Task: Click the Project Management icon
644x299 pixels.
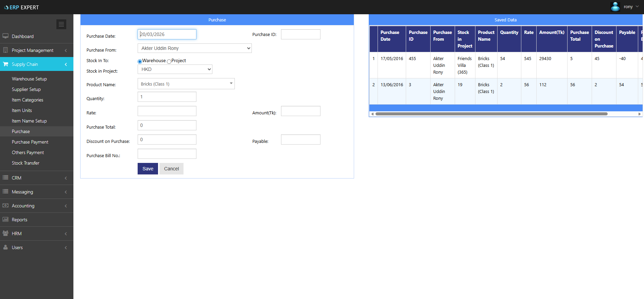Action: coord(5,50)
